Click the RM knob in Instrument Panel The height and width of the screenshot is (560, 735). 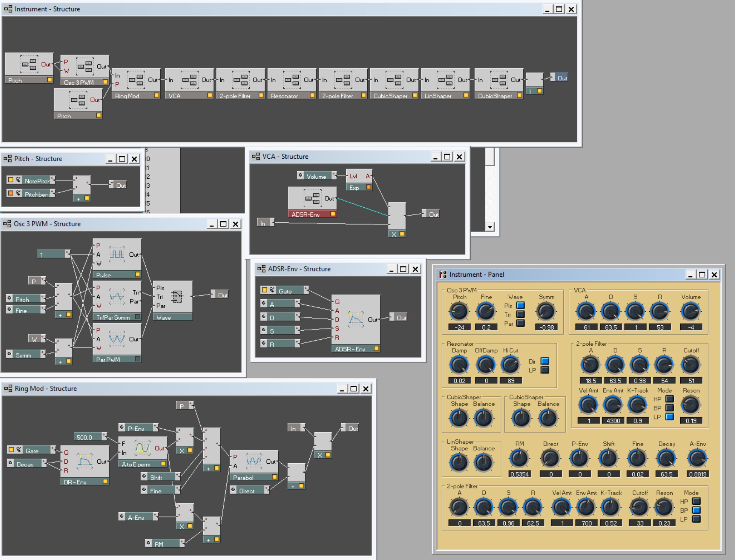519,459
